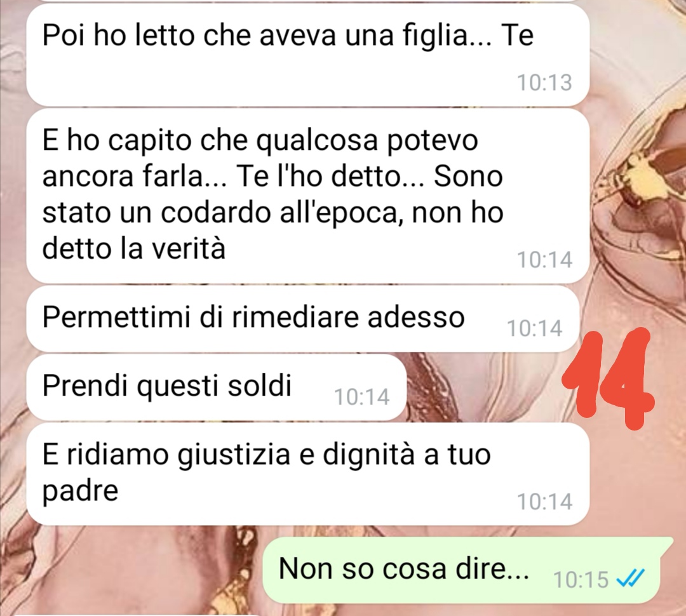Screen dimensions: 686x616
Task: Click the 10:15 timestamp on green message
Action: [x=581, y=580]
